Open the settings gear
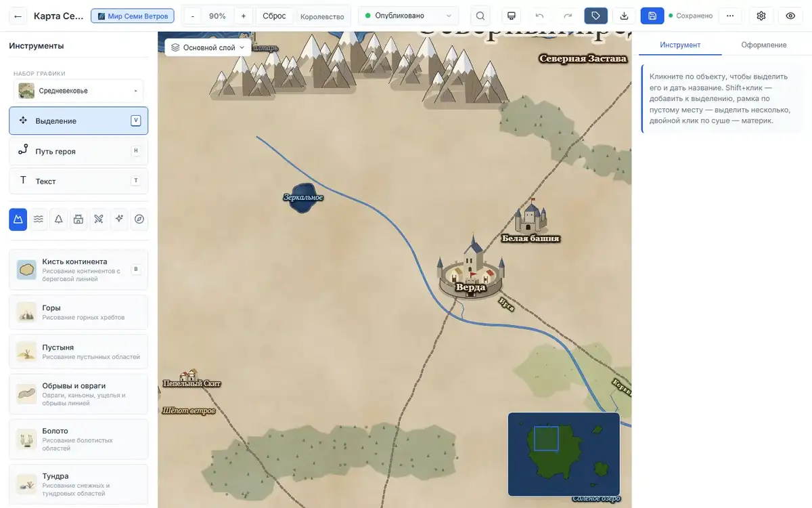Screen dimensions: 812x508 [x=761, y=16]
